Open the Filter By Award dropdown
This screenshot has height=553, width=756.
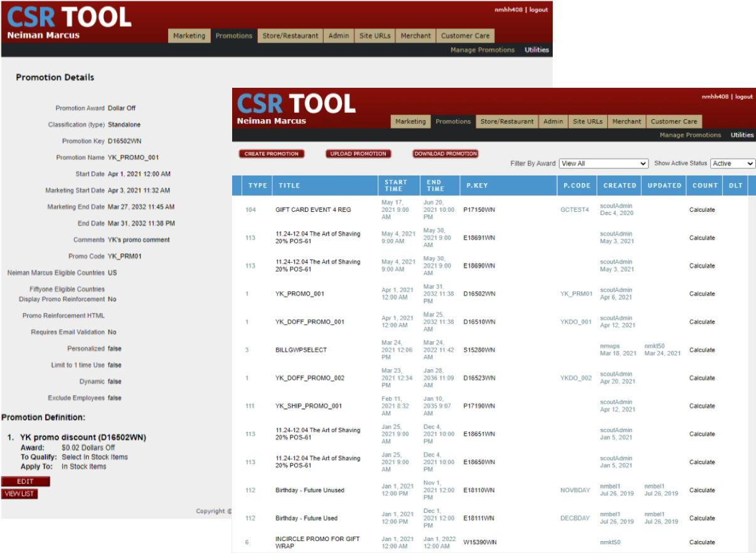[603, 164]
